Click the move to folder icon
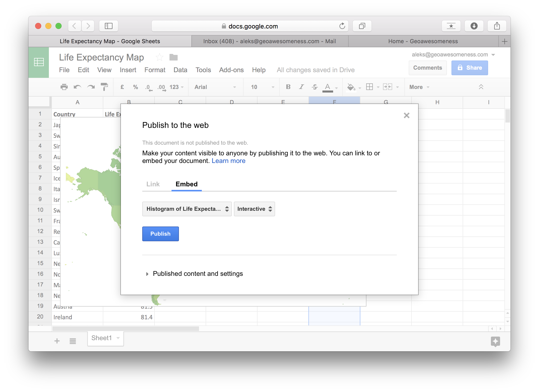Screen dimensions: 539x392 pos(174,57)
